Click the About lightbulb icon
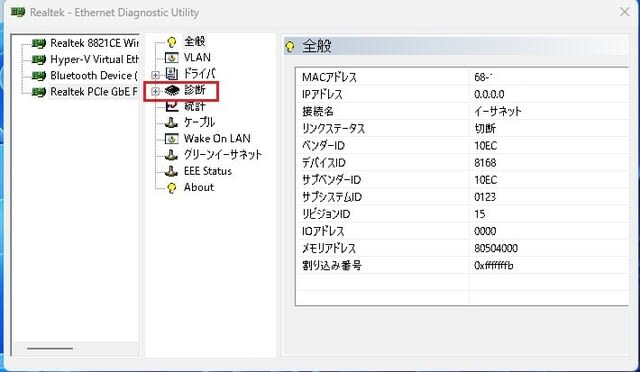The width and height of the screenshot is (640, 372). pos(172,188)
